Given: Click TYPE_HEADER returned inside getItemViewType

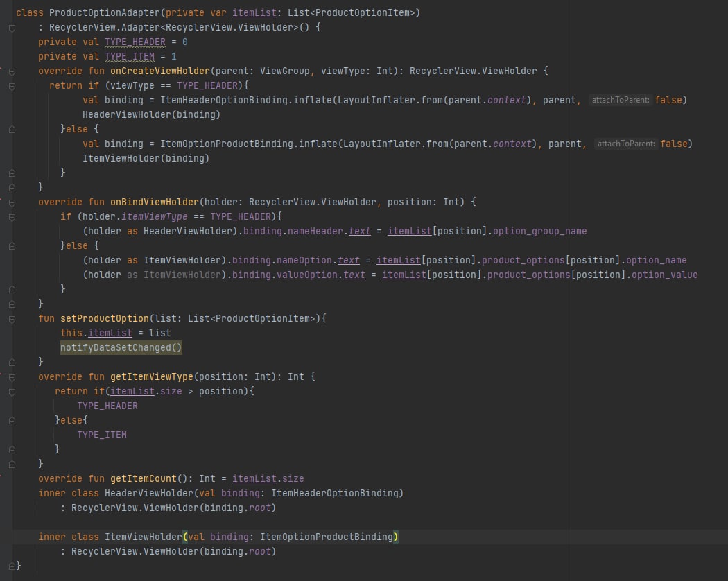Looking at the screenshot, I should pos(107,406).
